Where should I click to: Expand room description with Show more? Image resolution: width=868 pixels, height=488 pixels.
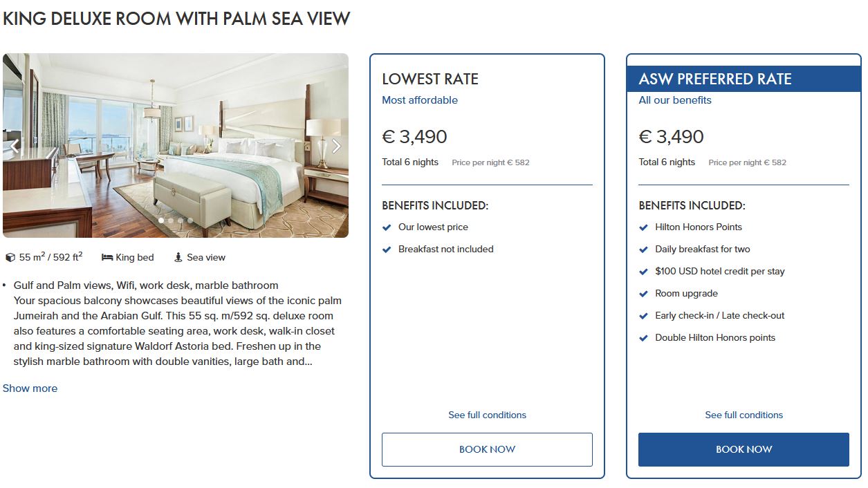[x=30, y=388]
